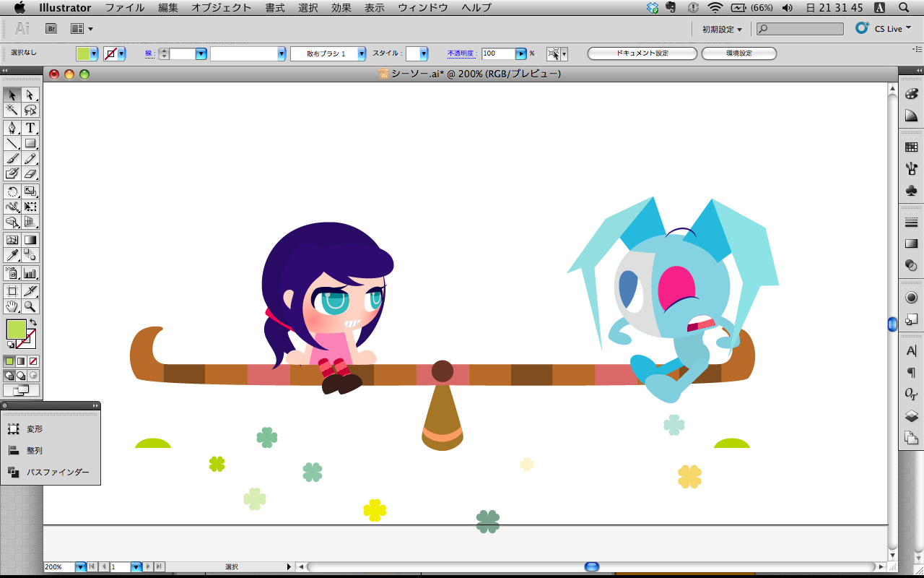924x578 pixels.
Task: Click the 不透明度 link
Action: pyautogui.click(x=462, y=53)
